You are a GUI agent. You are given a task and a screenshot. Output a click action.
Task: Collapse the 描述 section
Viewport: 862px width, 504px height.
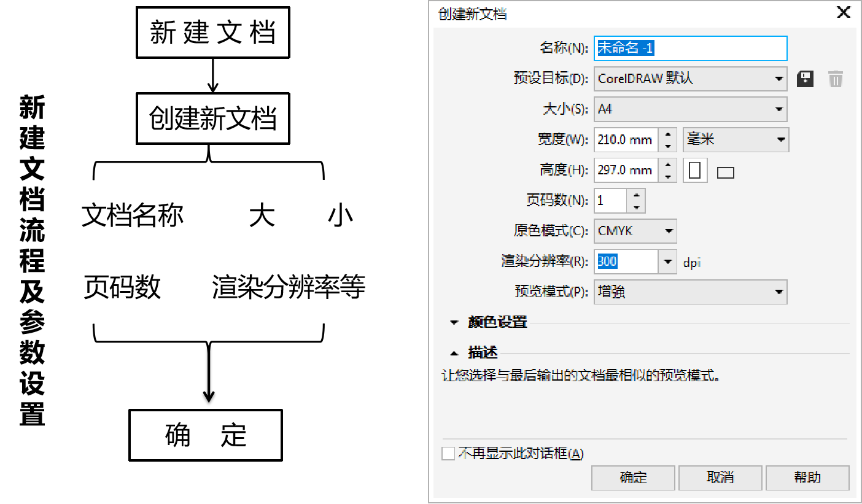pos(454,353)
